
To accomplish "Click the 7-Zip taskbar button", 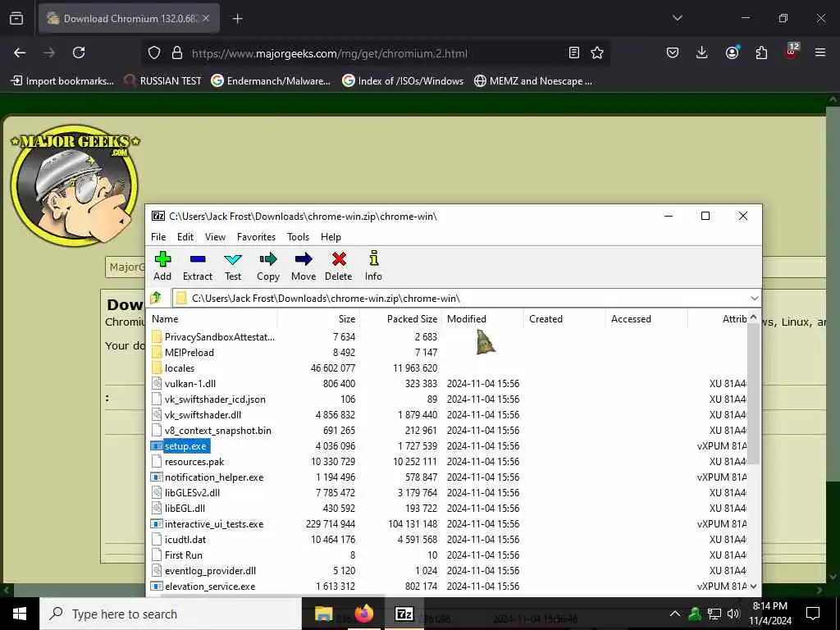I will [404, 614].
